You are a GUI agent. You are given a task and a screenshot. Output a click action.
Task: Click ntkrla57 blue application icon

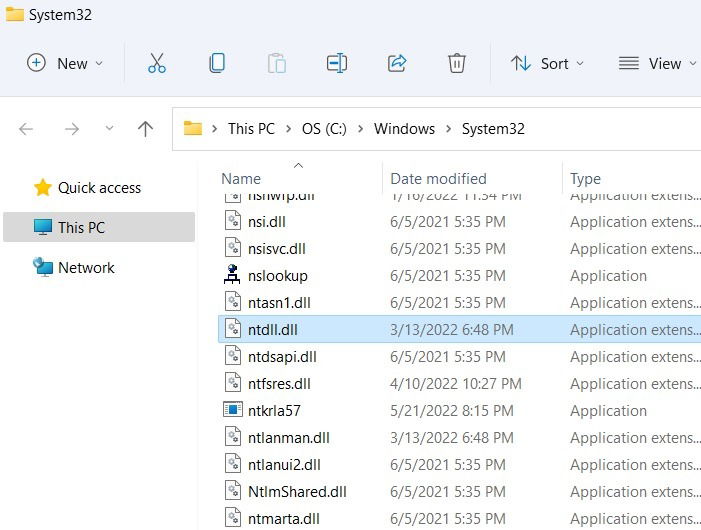pyautogui.click(x=232, y=409)
